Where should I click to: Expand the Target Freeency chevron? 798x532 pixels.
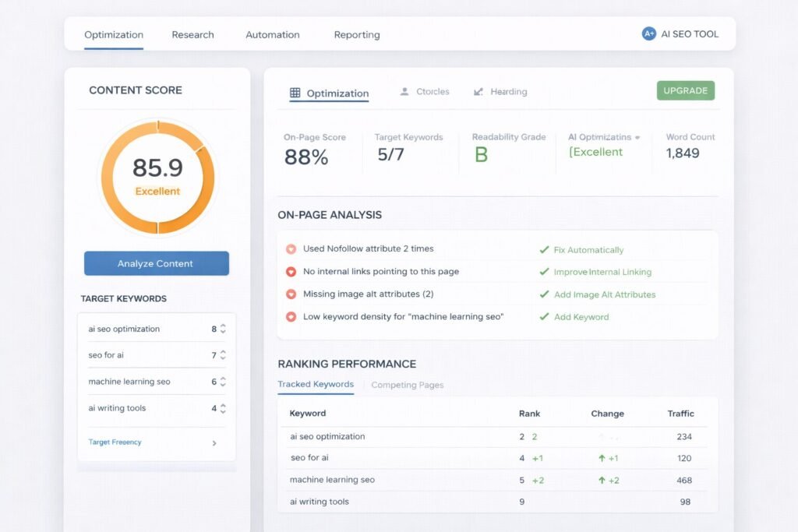[x=214, y=443]
